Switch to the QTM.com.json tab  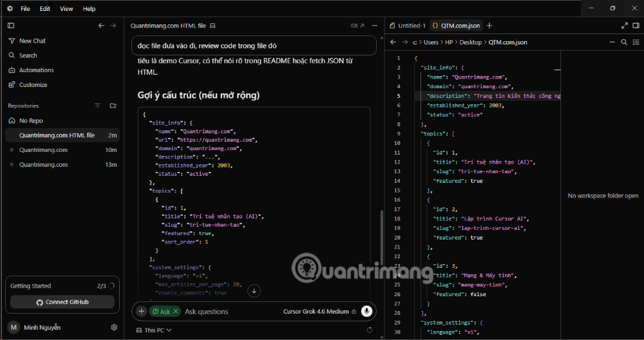[456, 26]
